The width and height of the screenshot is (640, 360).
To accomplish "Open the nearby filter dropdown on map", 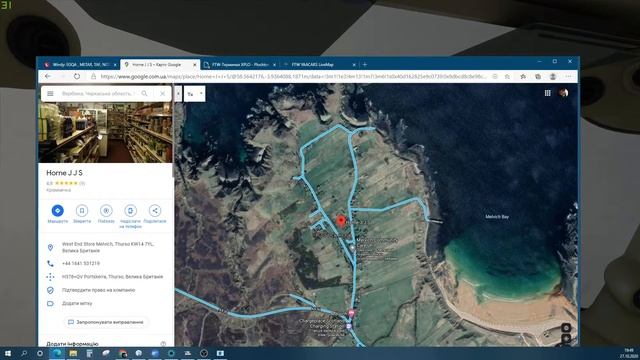I will click(194, 93).
